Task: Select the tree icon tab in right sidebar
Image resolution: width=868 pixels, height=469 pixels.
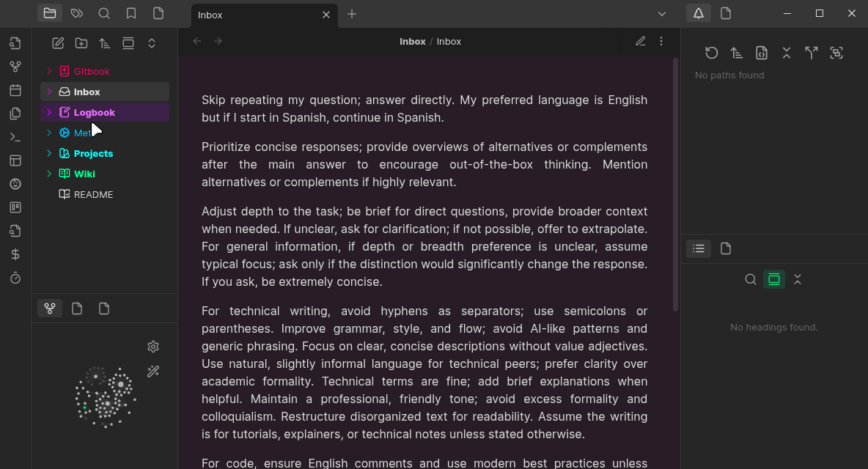Action: point(699,13)
